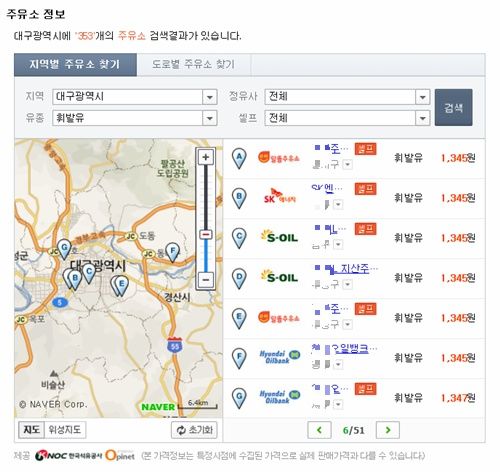Click page indicator 6/51
The image size is (500, 472).
coord(353,430)
